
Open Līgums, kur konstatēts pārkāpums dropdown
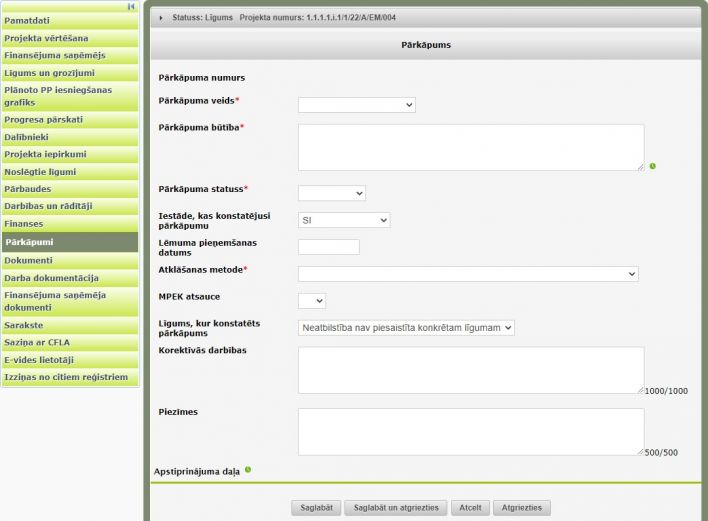click(x=405, y=327)
